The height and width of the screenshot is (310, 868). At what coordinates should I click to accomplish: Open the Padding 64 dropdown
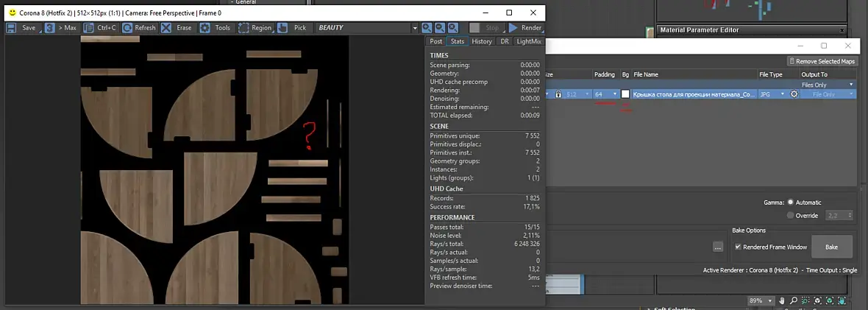click(x=615, y=94)
